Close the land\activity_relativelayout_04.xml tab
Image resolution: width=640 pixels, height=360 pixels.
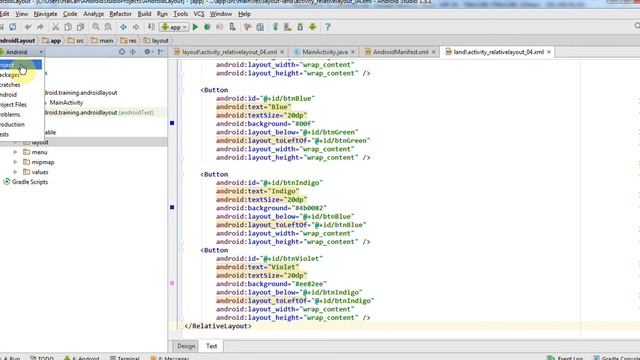549,52
